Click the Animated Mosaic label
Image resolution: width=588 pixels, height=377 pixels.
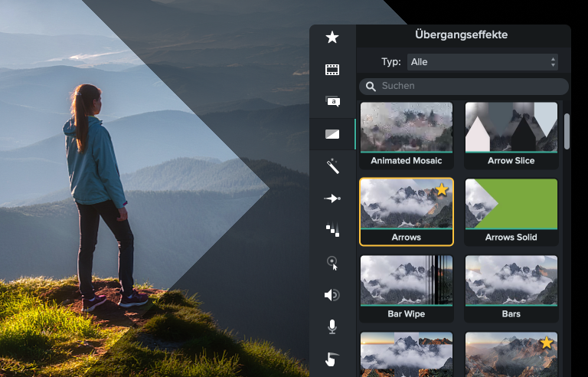(406, 161)
